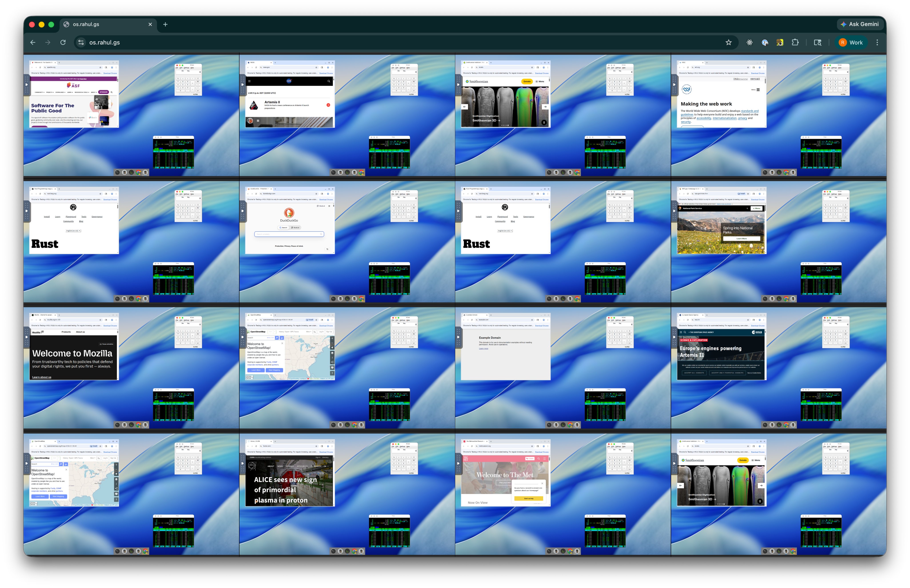Viewport: 910px width, 588px height.
Task: Toggle Pause animation on Mozilla page
Action: (x=107, y=344)
